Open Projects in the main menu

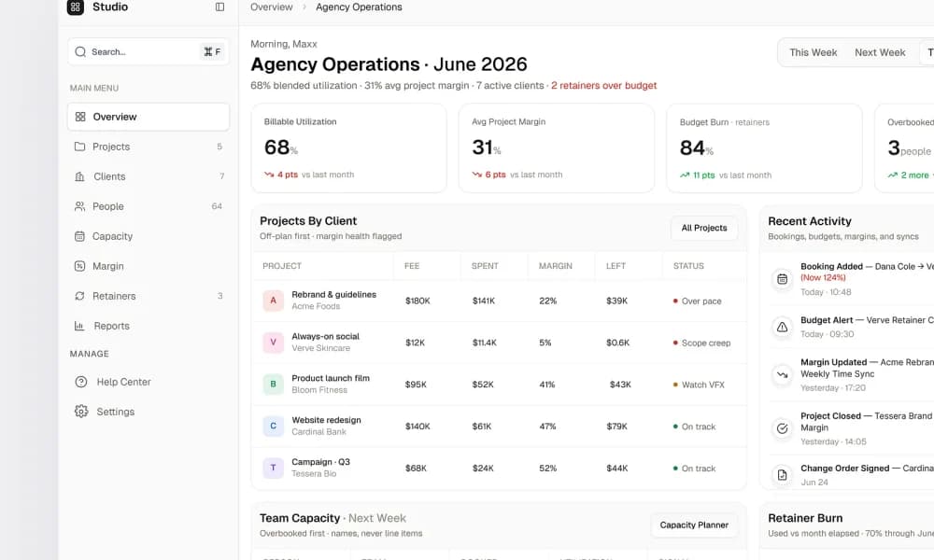(149, 147)
